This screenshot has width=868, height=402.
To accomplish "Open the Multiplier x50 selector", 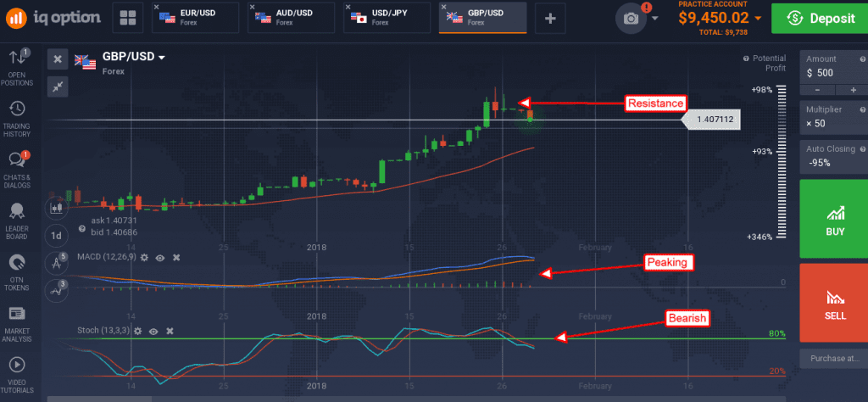I will (834, 117).
